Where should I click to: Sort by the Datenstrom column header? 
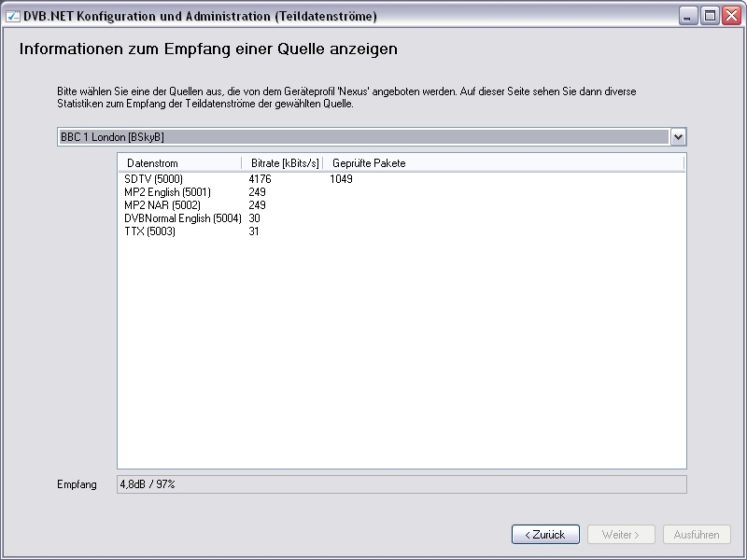[x=179, y=163]
